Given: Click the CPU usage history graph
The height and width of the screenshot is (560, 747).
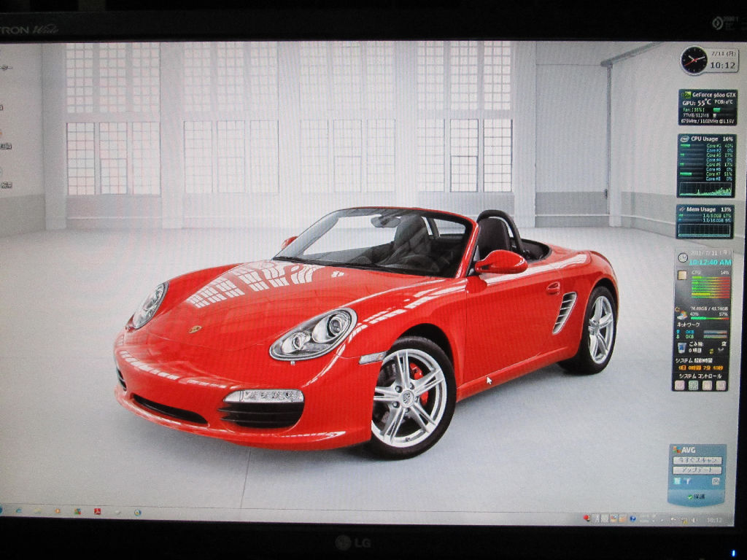Looking at the screenshot, I should [x=705, y=189].
